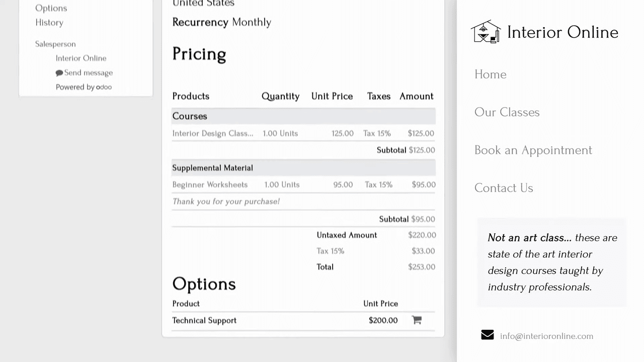The height and width of the screenshot is (362, 644).
Task: Open the Home menu item
Action: coord(490,74)
